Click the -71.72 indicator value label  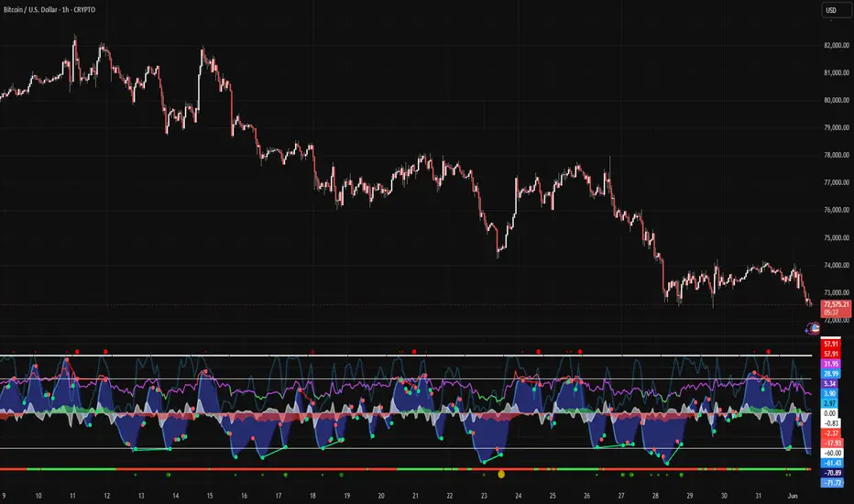(x=832, y=483)
